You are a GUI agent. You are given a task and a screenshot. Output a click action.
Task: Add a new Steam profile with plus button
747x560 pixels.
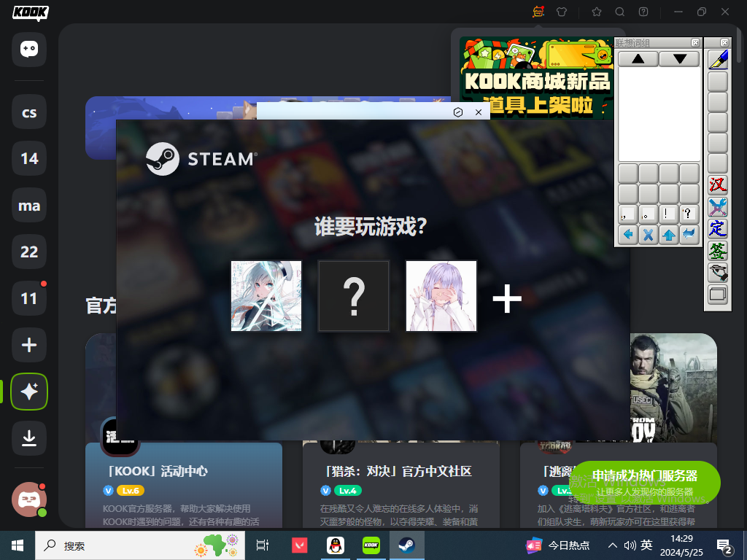pos(507,298)
